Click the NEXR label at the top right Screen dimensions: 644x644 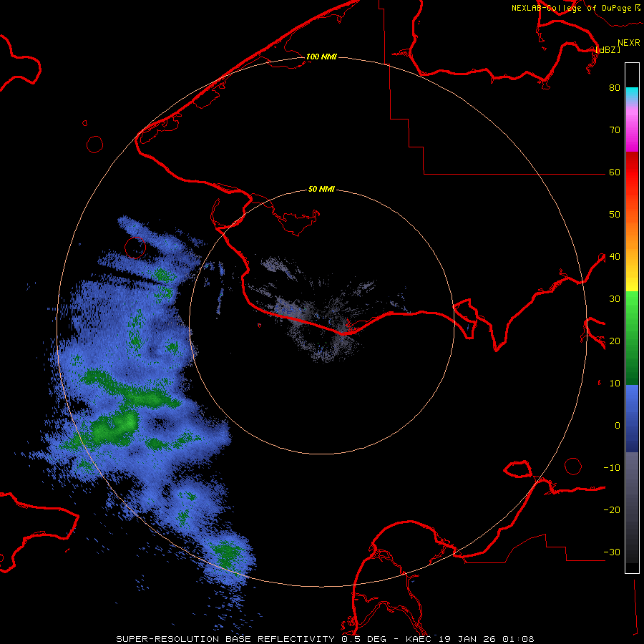click(629, 43)
